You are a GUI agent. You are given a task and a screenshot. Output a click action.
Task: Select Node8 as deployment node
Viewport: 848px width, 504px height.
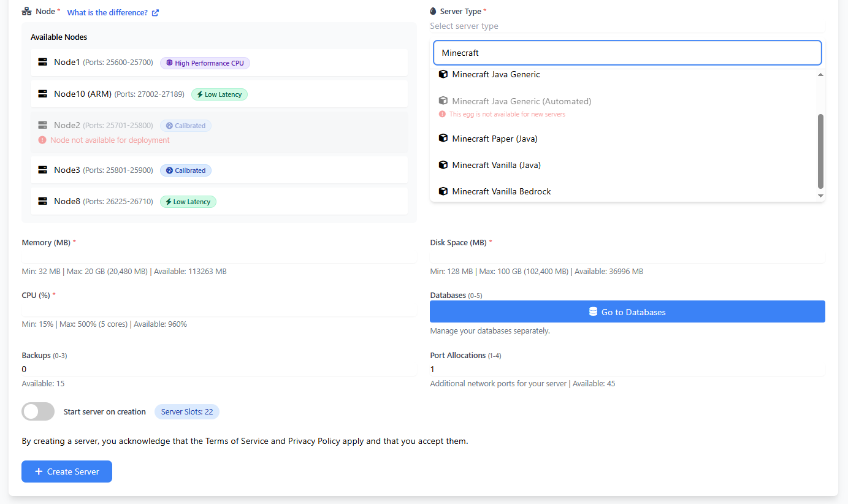pyautogui.click(x=219, y=201)
